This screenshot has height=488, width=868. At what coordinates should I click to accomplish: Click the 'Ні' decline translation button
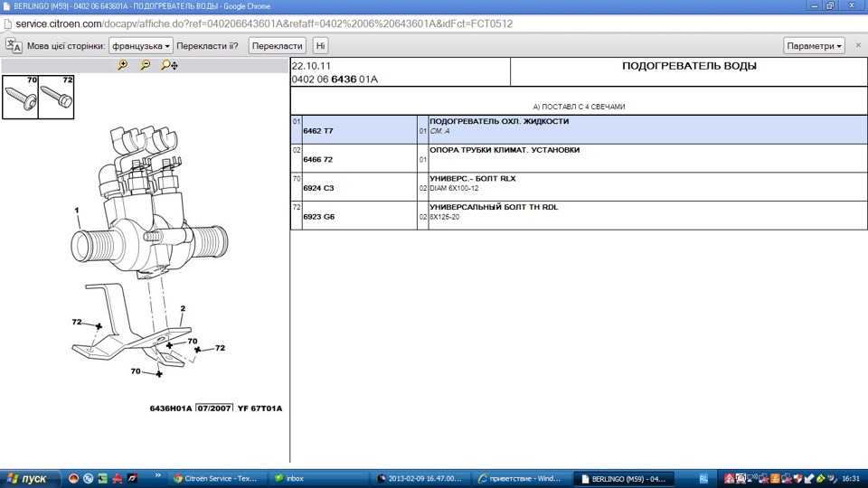coord(320,46)
